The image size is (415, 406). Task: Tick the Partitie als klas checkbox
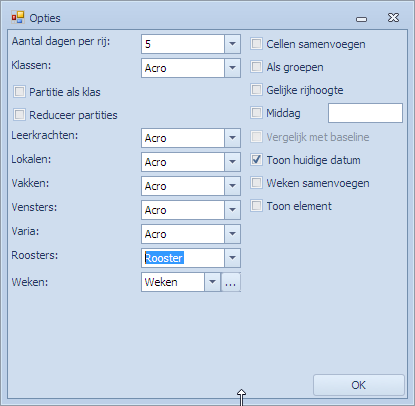pos(19,91)
